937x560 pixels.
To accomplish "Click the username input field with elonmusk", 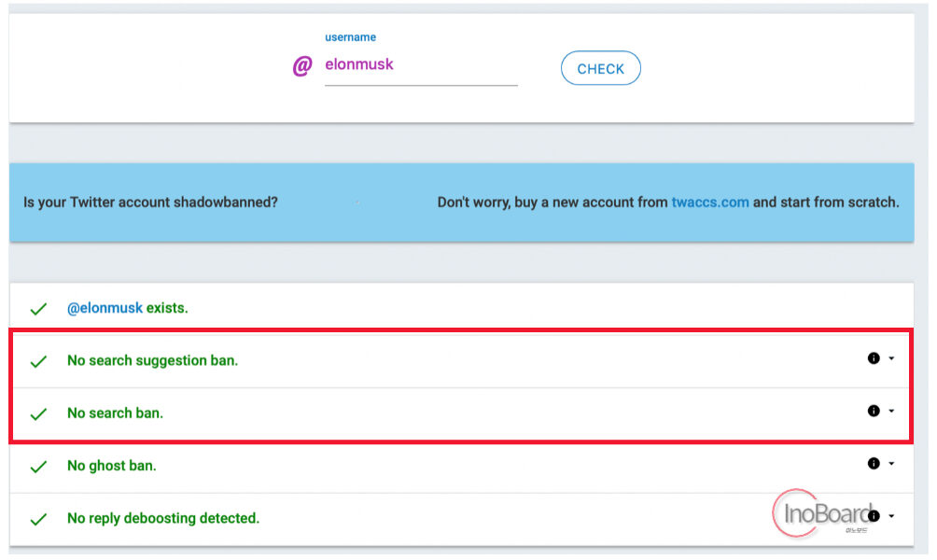I will click(421, 64).
